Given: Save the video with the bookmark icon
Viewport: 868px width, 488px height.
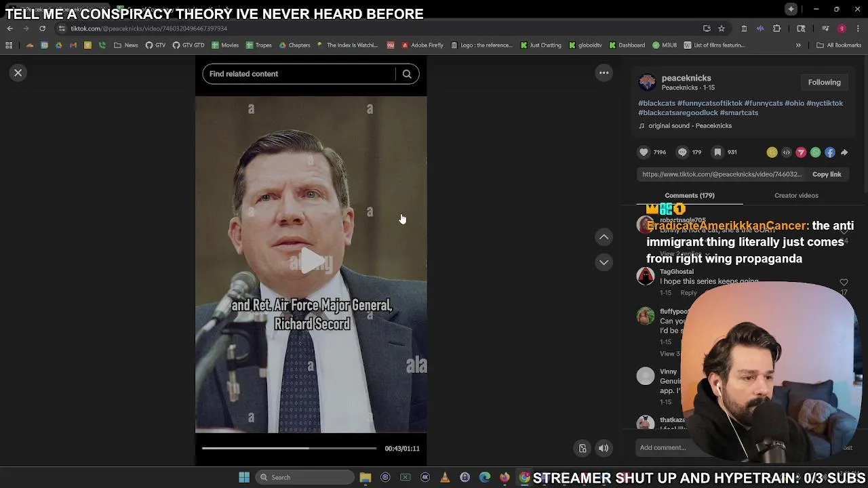Looking at the screenshot, I should coord(717,152).
